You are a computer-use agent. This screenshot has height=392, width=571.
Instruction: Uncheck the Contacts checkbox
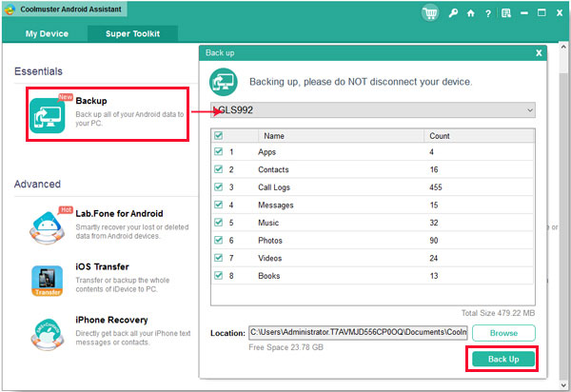pyautogui.click(x=219, y=169)
